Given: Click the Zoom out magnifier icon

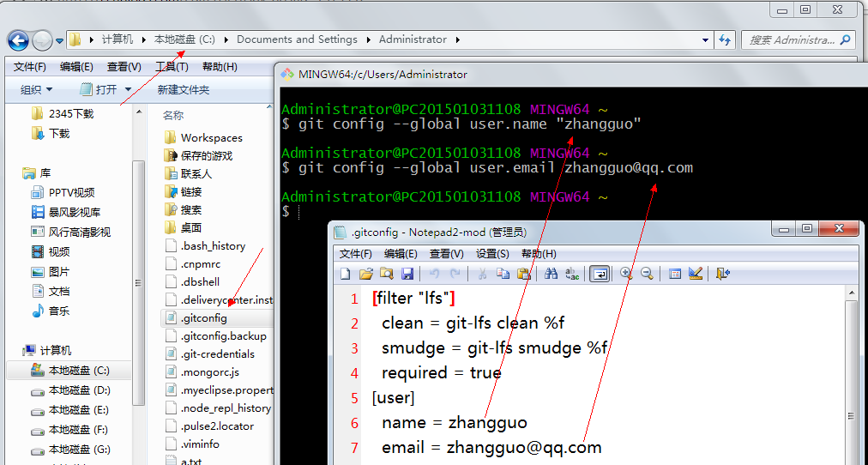Looking at the screenshot, I should point(647,274).
